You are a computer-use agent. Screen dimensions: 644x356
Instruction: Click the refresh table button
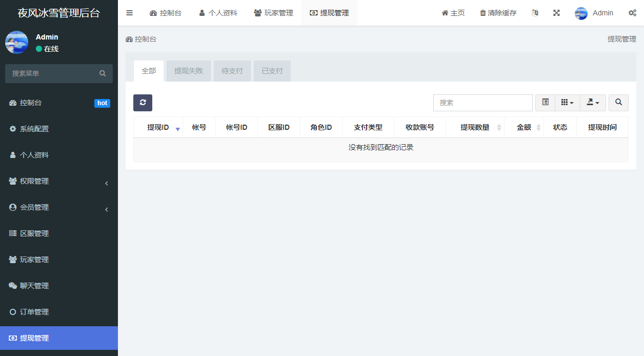143,103
